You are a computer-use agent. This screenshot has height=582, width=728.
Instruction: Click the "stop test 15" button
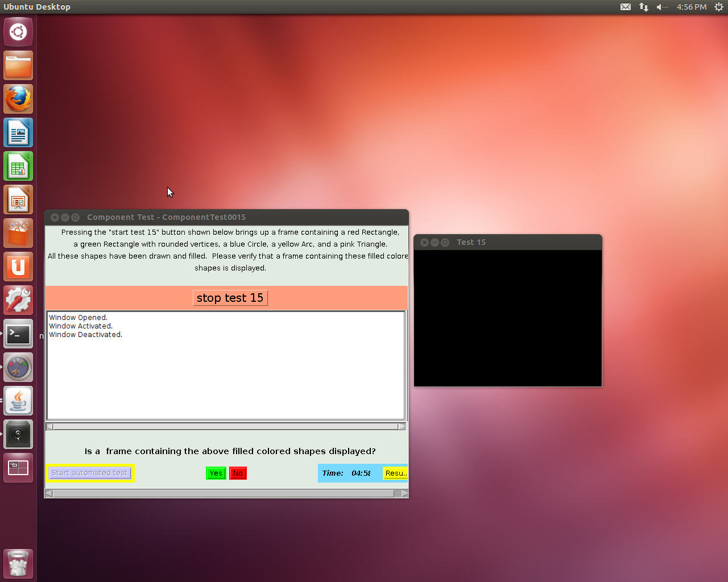pyautogui.click(x=230, y=298)
